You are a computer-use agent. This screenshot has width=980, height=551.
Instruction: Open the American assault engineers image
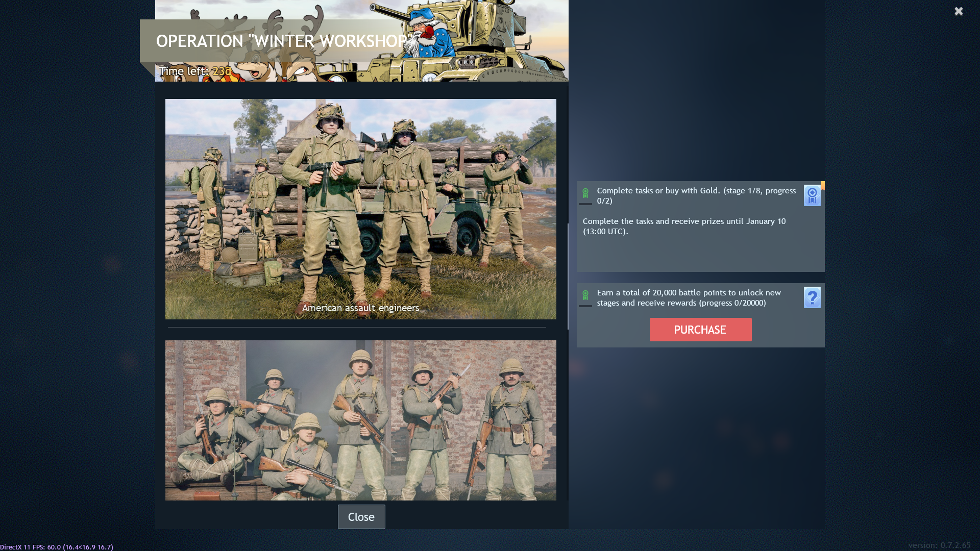tap(360, 204)
